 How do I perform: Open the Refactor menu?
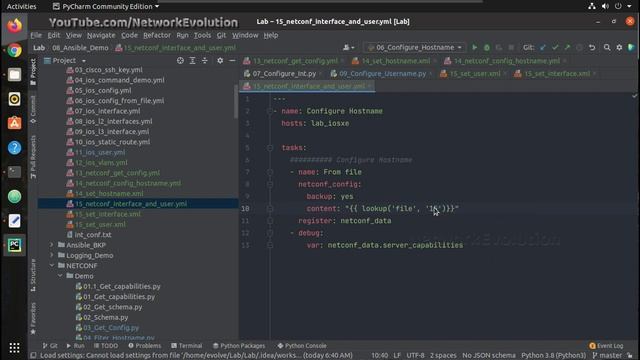coord(157,35)
